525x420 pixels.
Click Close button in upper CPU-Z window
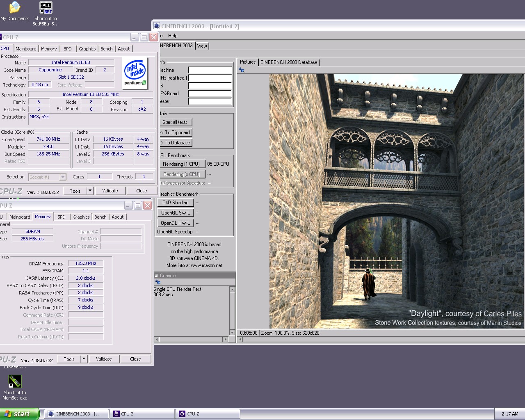tap(142, 191)
